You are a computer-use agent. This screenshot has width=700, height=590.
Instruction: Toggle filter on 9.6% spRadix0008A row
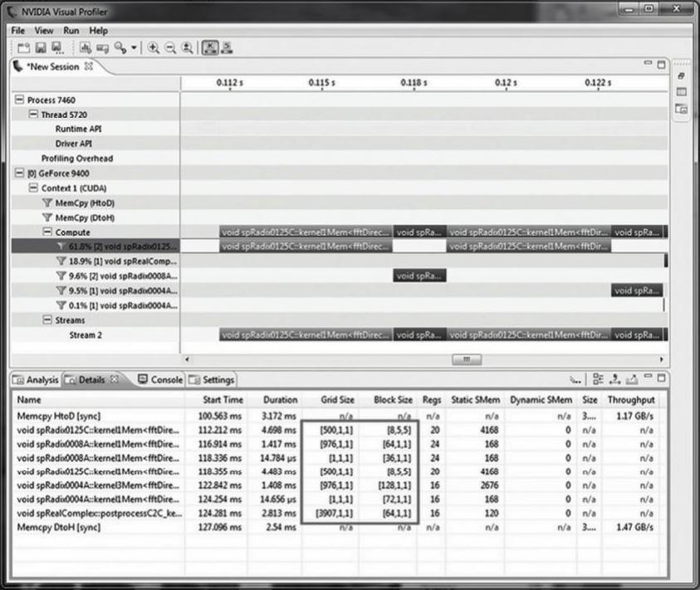pos(61,275)
